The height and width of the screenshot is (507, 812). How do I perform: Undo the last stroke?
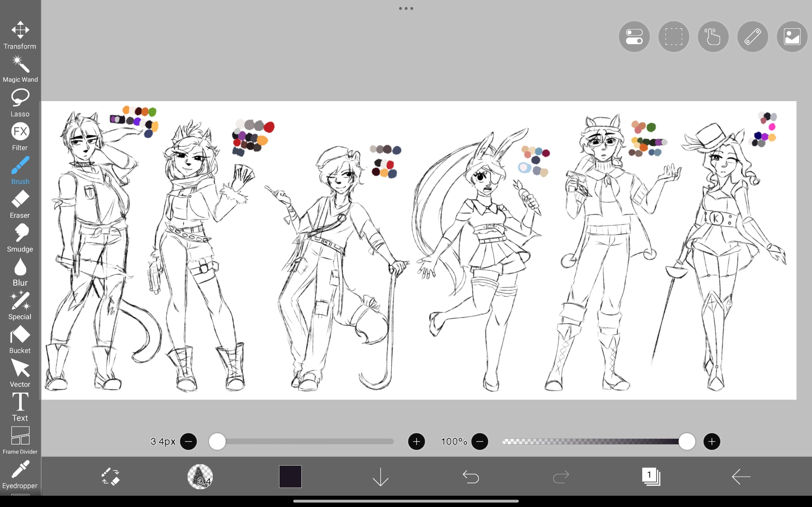471,477
